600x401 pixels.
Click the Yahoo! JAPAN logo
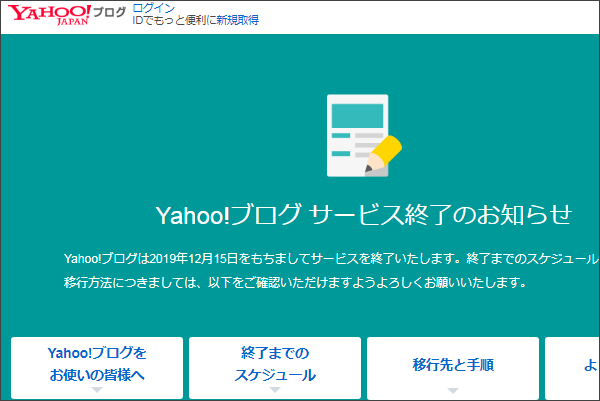(x=49, y=15)
